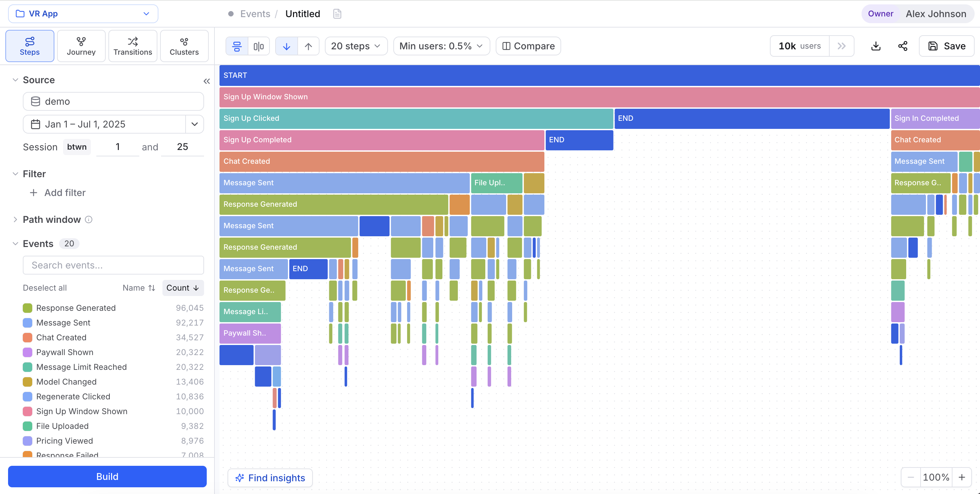Click the plus icon for Add filter
Viewport: 980px width, 494px height.
(34, 193)
